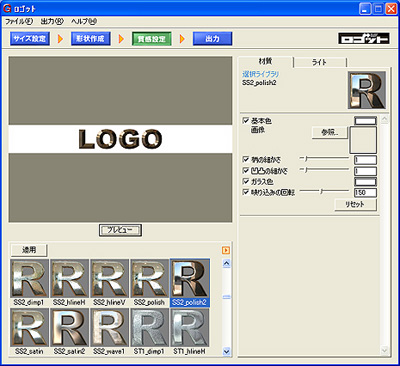400x366 pixels.
Task: Toggle the 基本色 checkbox
Action: [x=246, y=121]
